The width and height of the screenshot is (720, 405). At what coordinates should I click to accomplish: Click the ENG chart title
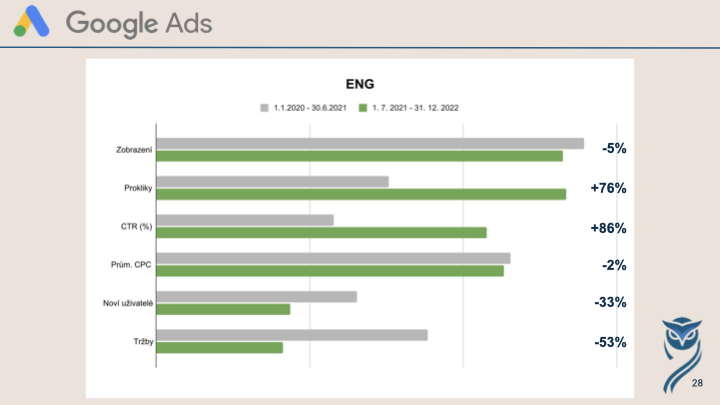click(360, 84)
